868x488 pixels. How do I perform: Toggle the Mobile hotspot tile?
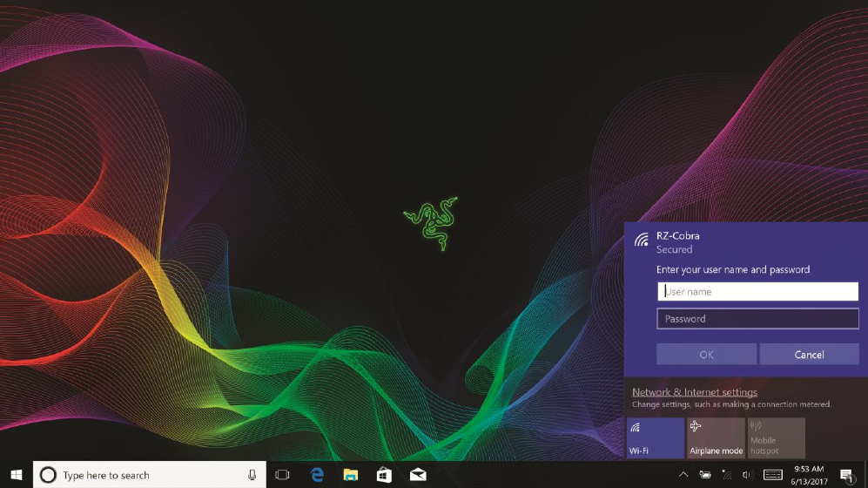click(776, 437)
